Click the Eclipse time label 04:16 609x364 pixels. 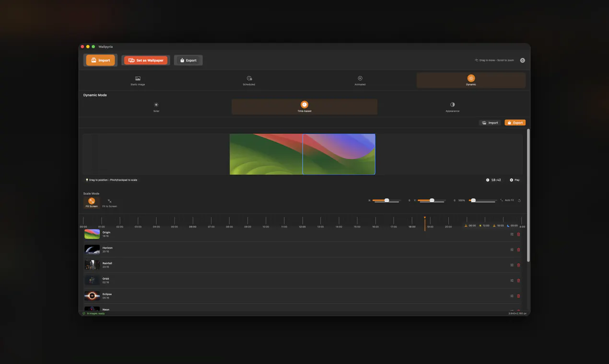[x=105, y=297]
